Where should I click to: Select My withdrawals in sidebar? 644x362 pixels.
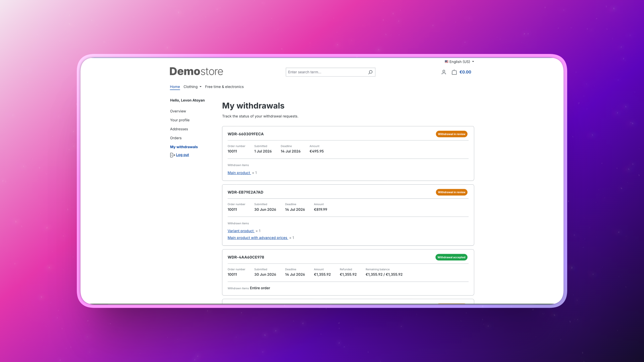[x=184, y=147]
